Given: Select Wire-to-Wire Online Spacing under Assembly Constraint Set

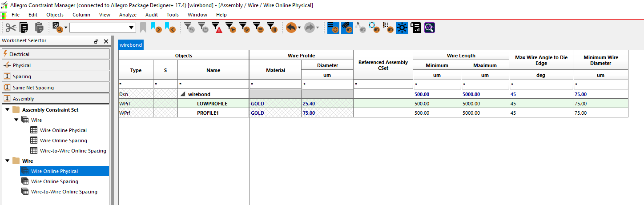Looking at the screenshot, I should pos(73,151).
